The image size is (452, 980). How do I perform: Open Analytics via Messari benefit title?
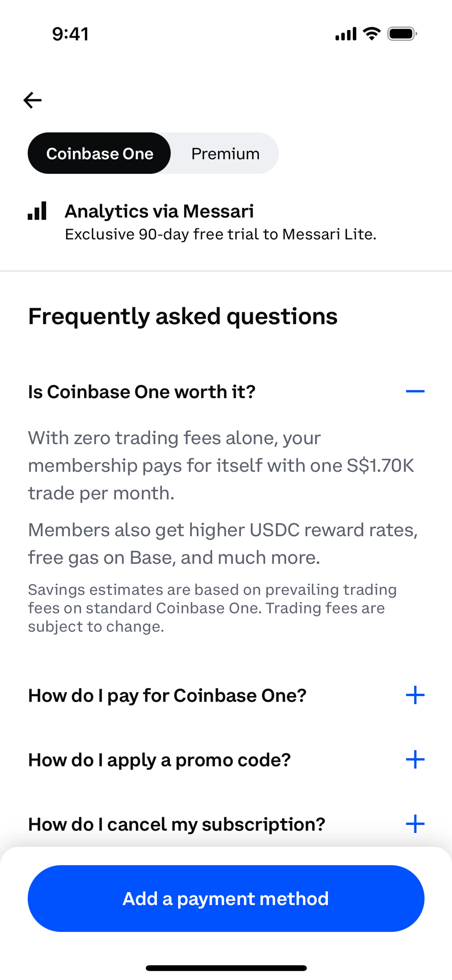(x=159, y=211)
